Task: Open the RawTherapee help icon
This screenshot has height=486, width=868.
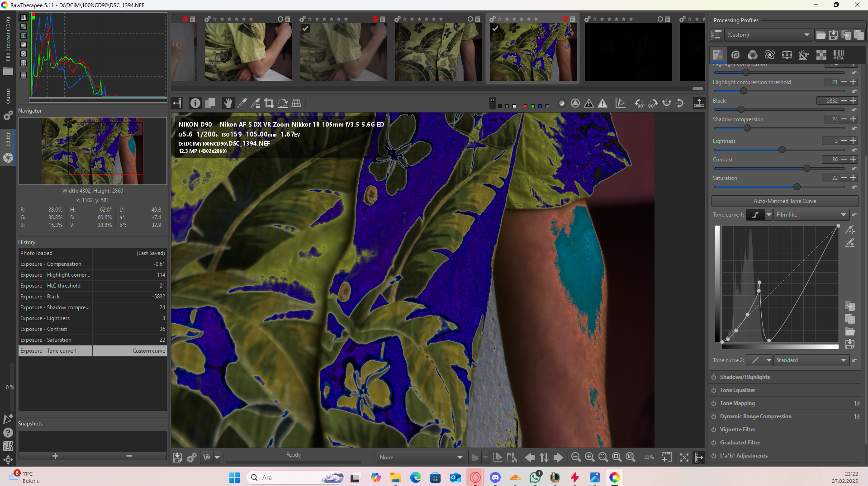Action: (x=8, y=433)
